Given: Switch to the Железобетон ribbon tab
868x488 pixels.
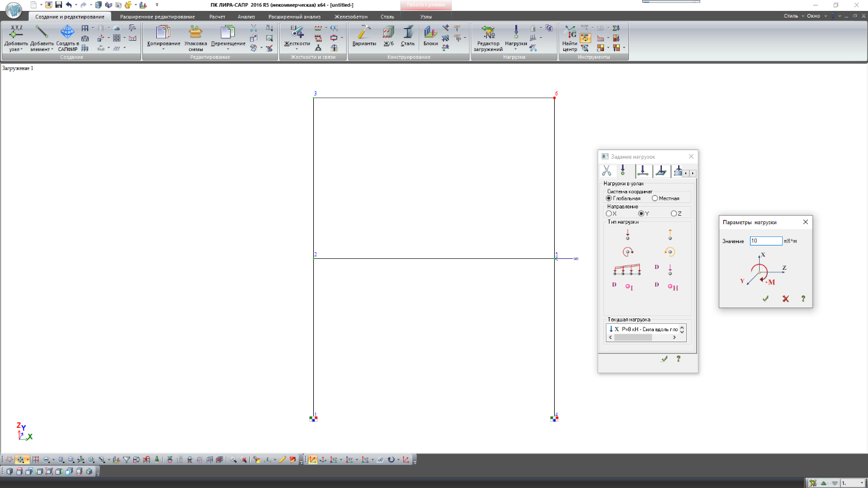Looking at the screenshot, I should coord(351,16).
